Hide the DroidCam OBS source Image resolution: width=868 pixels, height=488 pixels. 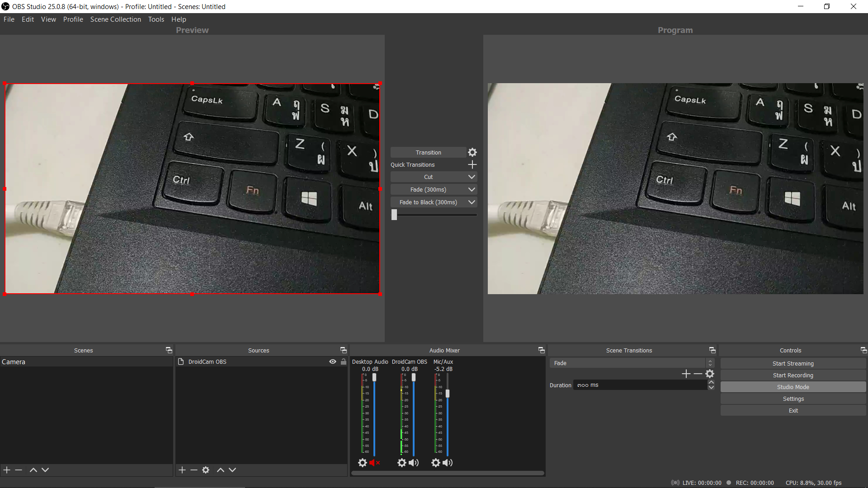[333, 361]
